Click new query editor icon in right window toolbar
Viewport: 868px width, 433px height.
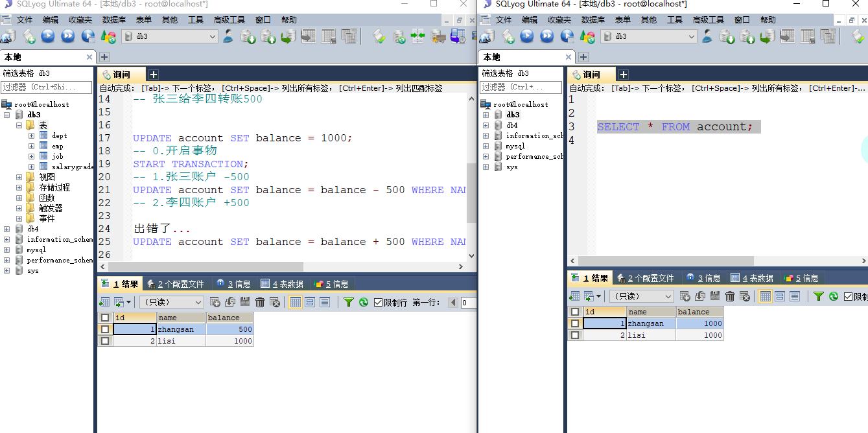coord(508,36)
